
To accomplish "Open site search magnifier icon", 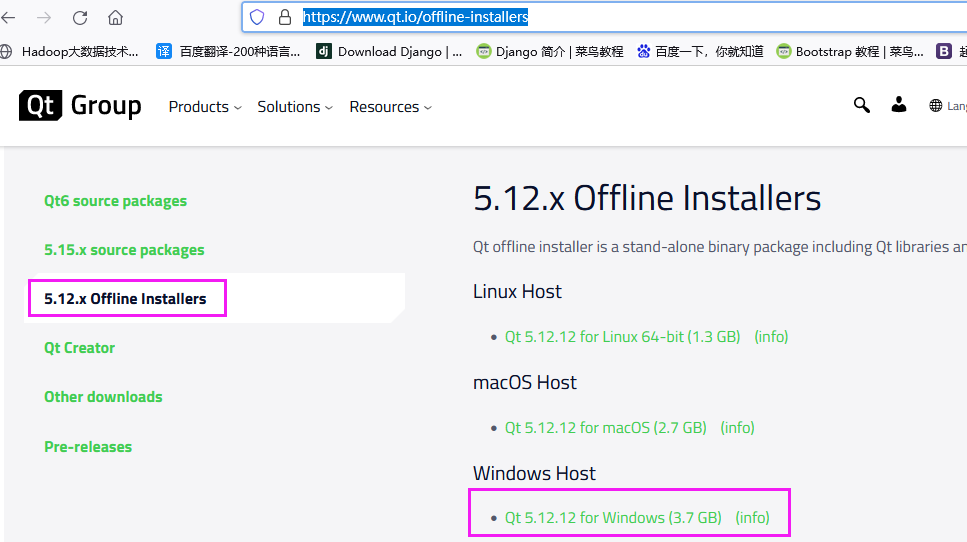I will (x=862, y=105).
